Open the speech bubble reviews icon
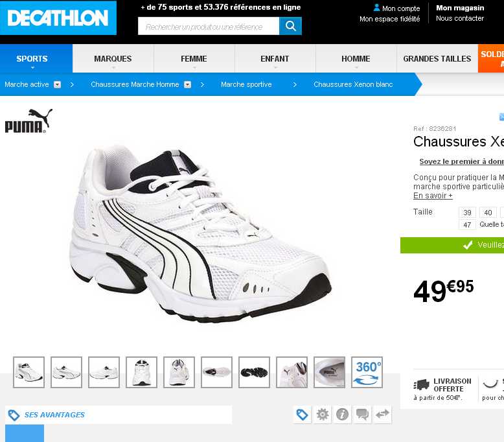 pos(362,414)
